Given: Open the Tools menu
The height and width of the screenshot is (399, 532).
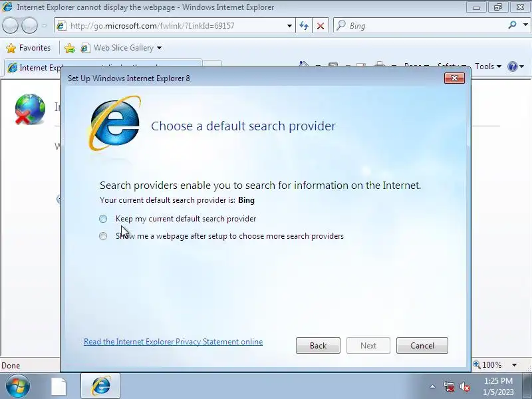Looking at the screenshot, I should click(487, 66).
